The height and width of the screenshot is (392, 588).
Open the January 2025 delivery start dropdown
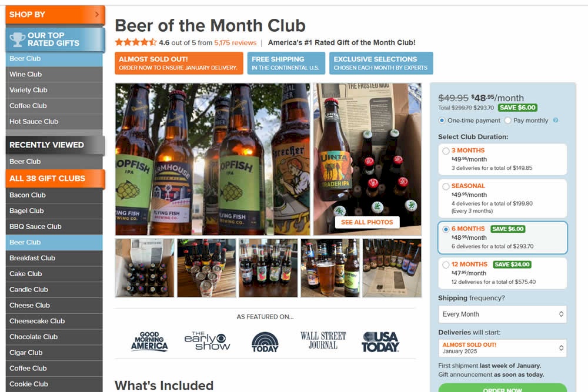point(503,348)
